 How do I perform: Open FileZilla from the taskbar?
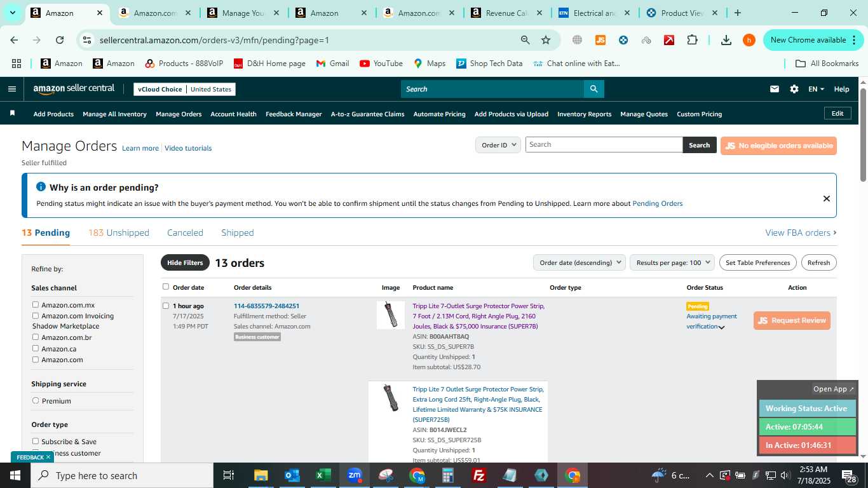point(479,475)
